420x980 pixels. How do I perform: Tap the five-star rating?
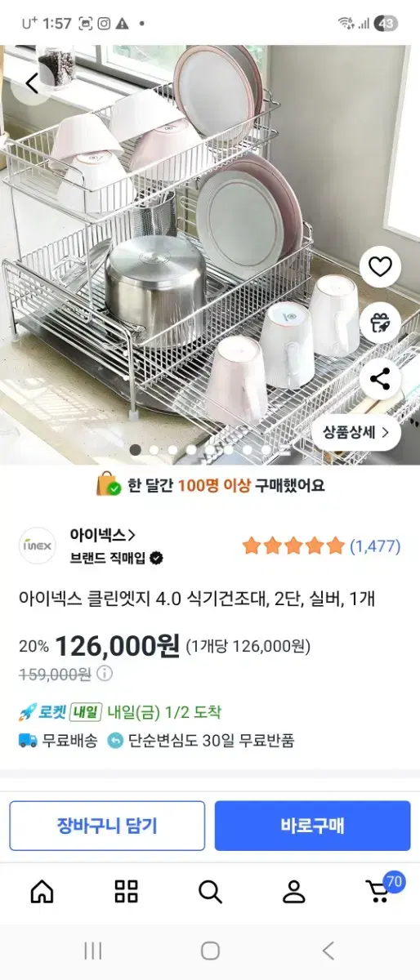(x=293, y=546)
